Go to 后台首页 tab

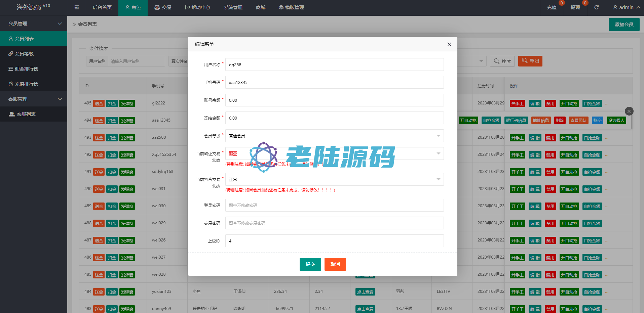102,7
